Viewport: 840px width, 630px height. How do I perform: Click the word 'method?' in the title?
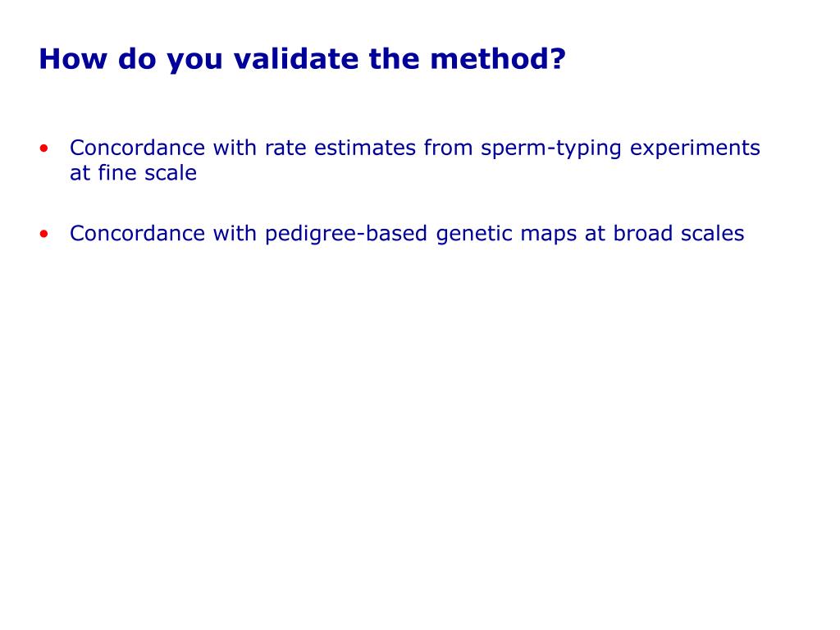click(x=498, y=59)
